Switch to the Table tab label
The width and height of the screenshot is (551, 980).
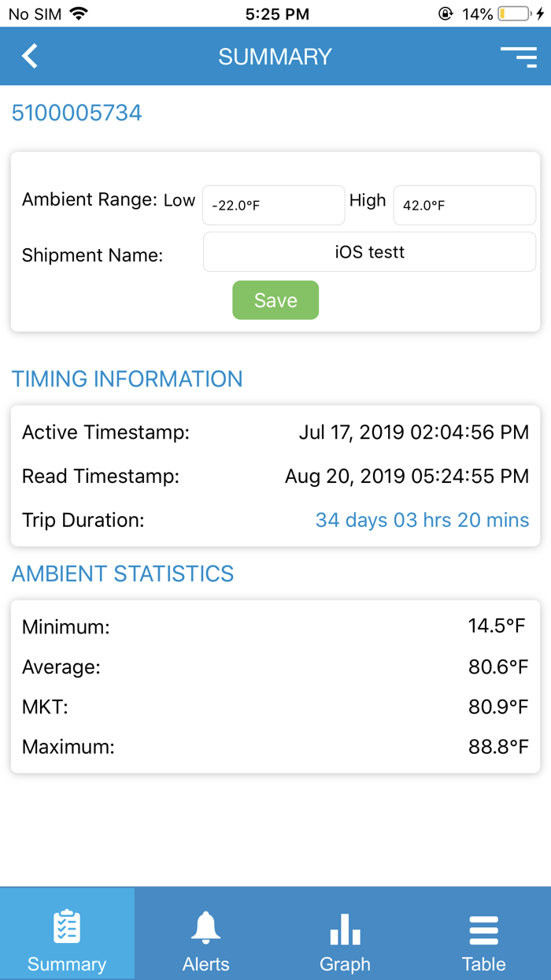pos(483,964)
